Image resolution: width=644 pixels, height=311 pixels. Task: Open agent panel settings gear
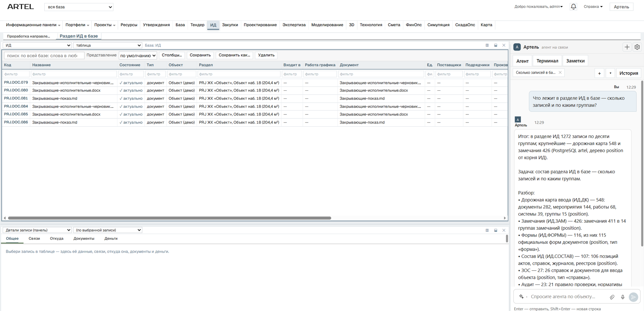pos(637,47)
